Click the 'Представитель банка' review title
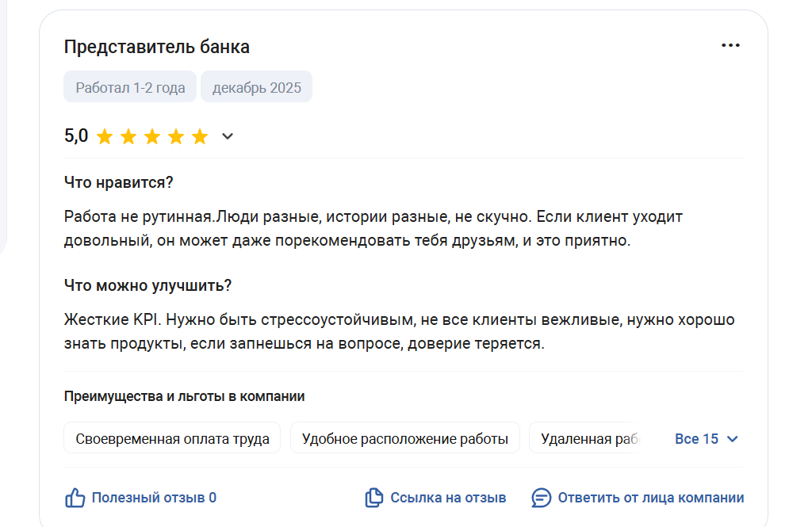Viewport: 812px width, 527px height. click(x=156, y=47)
